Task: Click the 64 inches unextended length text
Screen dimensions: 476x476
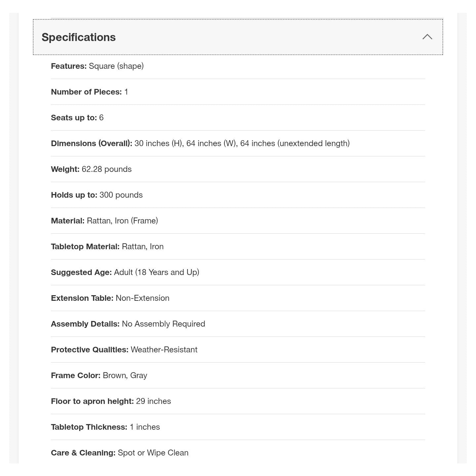Action: (295, 143)
